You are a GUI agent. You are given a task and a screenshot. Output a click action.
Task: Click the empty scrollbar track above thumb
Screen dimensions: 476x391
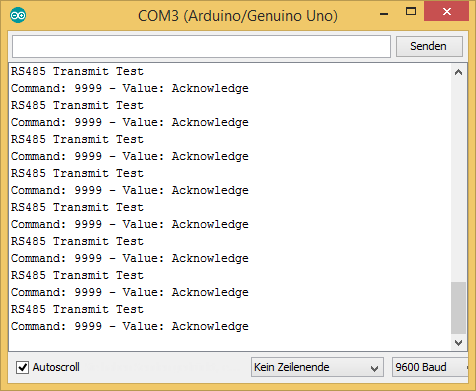(458, 181)
